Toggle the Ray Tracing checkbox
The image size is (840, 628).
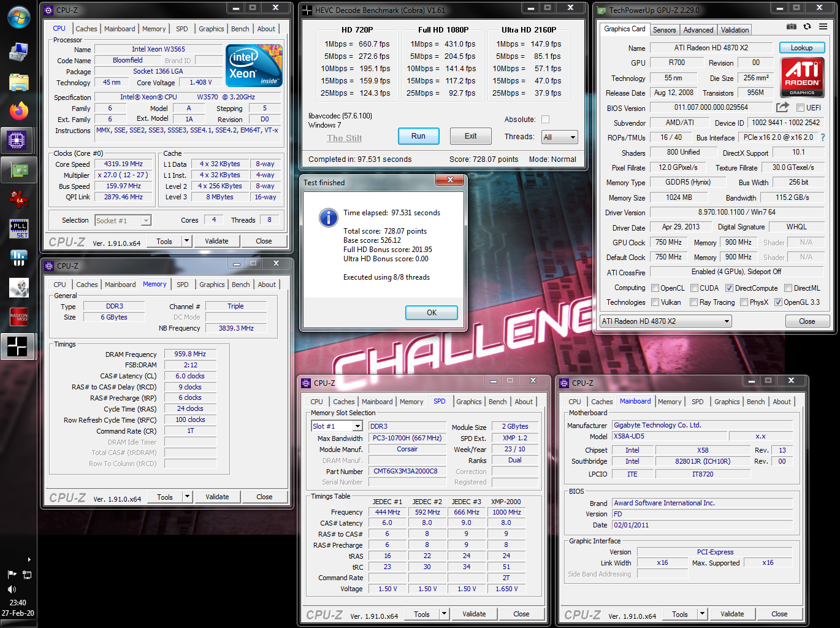point(694,302)
